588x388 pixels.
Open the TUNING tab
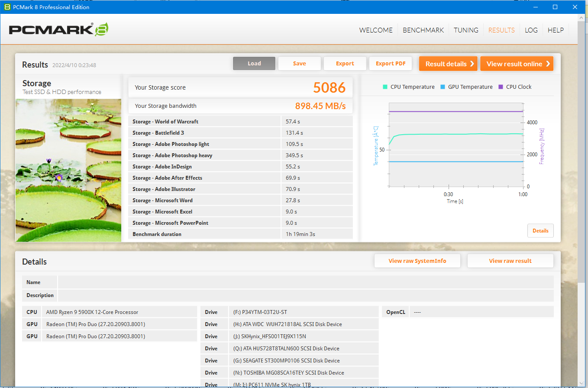[x=466, y=30]
